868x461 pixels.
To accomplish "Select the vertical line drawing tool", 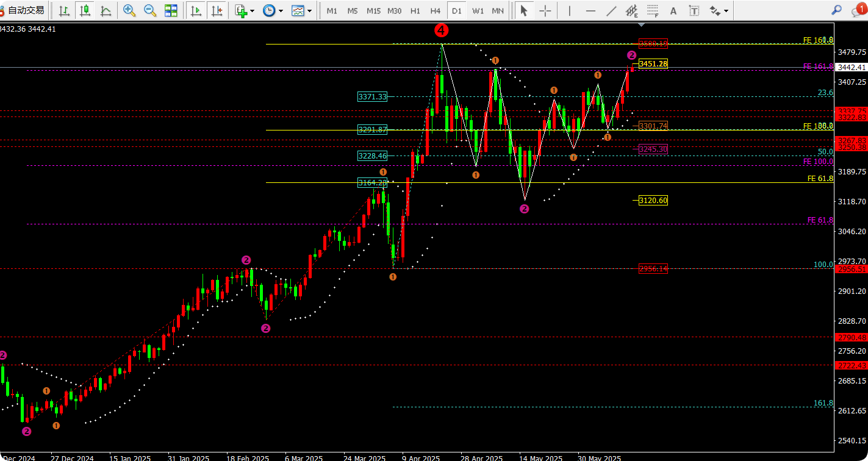I will (x=569, y=10).
